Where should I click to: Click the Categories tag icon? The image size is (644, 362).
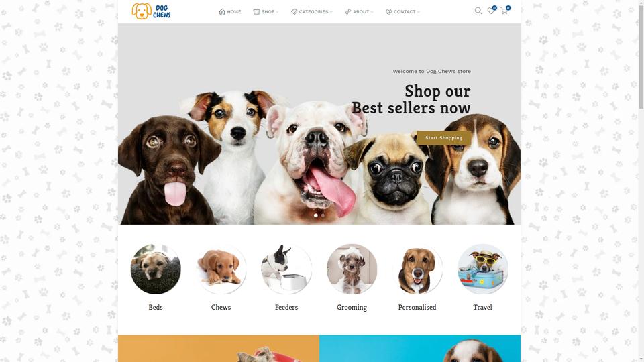coord(294,11)
